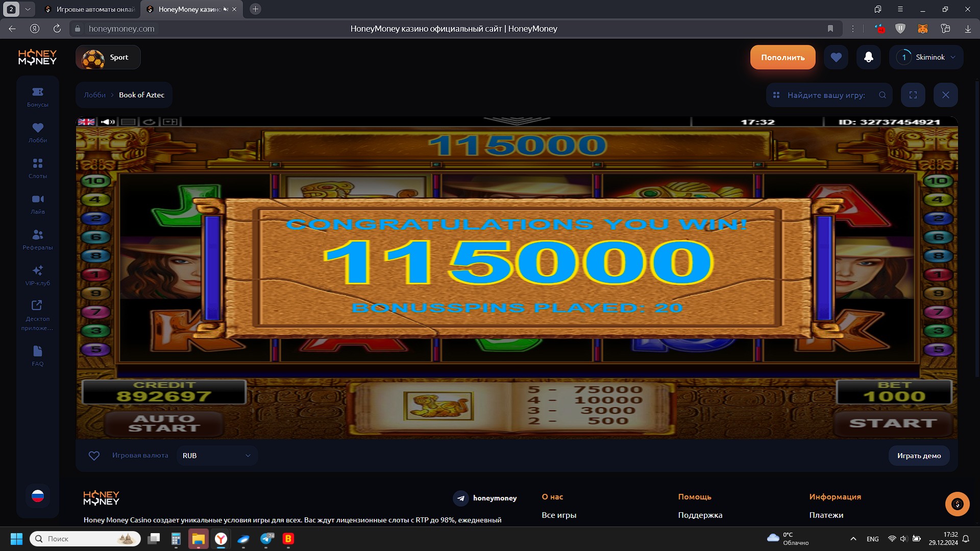This screenshot has width=980, height=551.
Task: Open File Explorer from taskbar
Action: tap(199, 539)
